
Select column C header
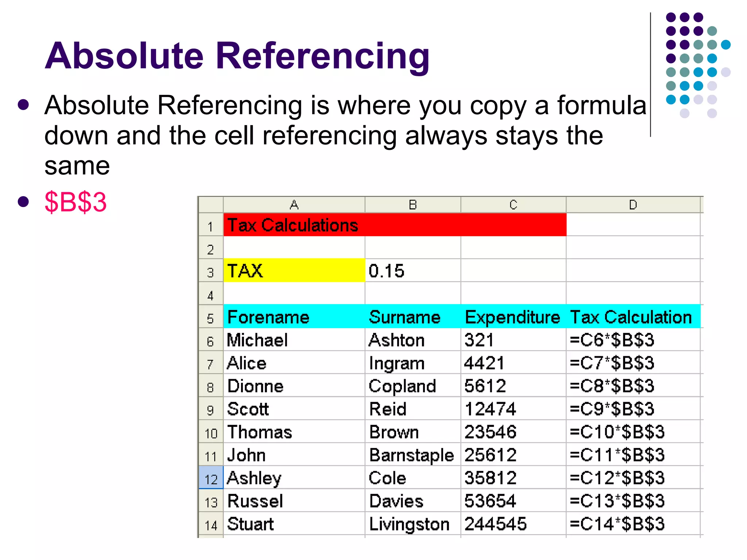tap(513, 205)
